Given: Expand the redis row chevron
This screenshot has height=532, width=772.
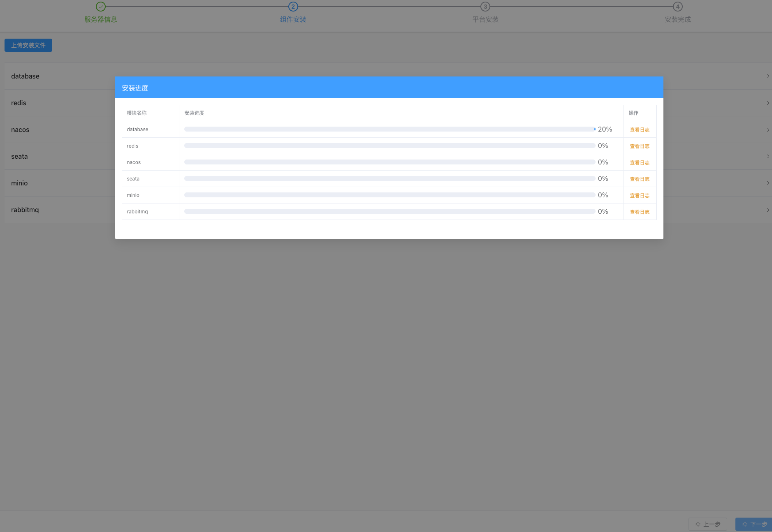Looking at the screenshot, I should 767,103.
